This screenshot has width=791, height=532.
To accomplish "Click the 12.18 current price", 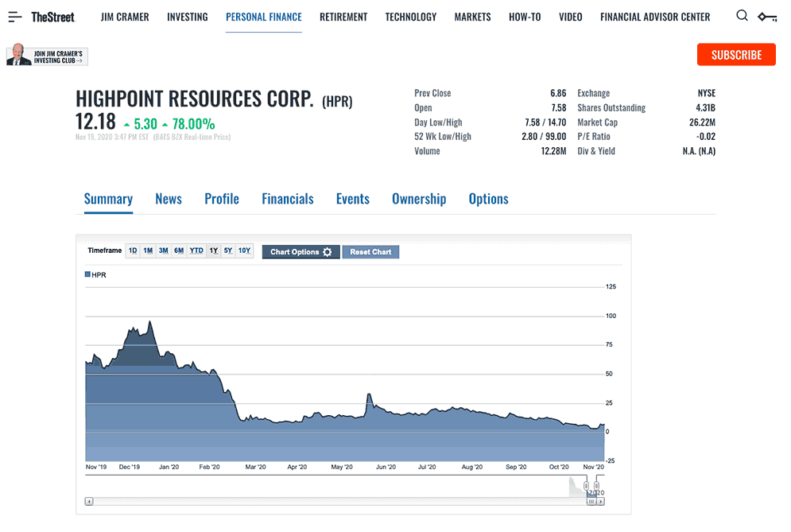I will [95, 122].
